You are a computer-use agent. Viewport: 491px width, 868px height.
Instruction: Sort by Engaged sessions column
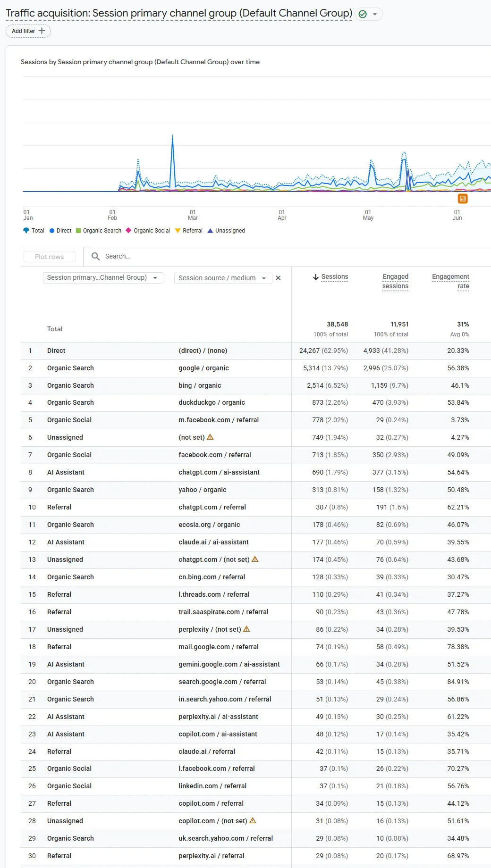click(395, 281)
